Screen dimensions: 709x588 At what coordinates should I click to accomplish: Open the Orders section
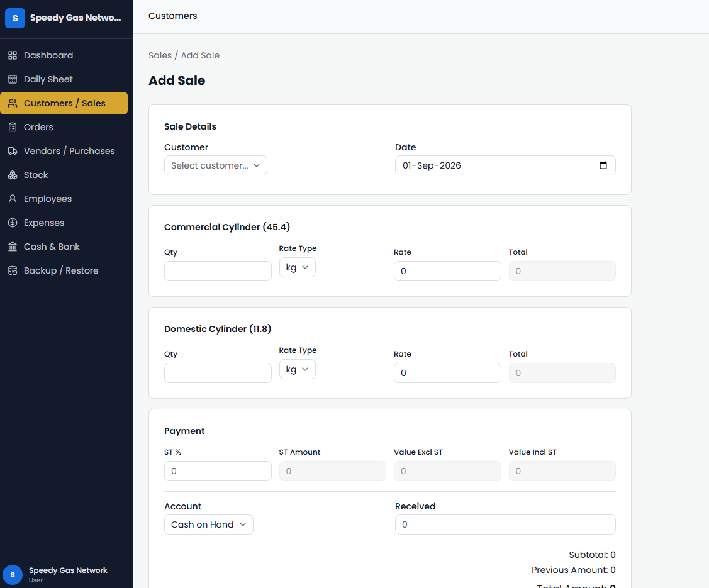(x=64, y=127)
